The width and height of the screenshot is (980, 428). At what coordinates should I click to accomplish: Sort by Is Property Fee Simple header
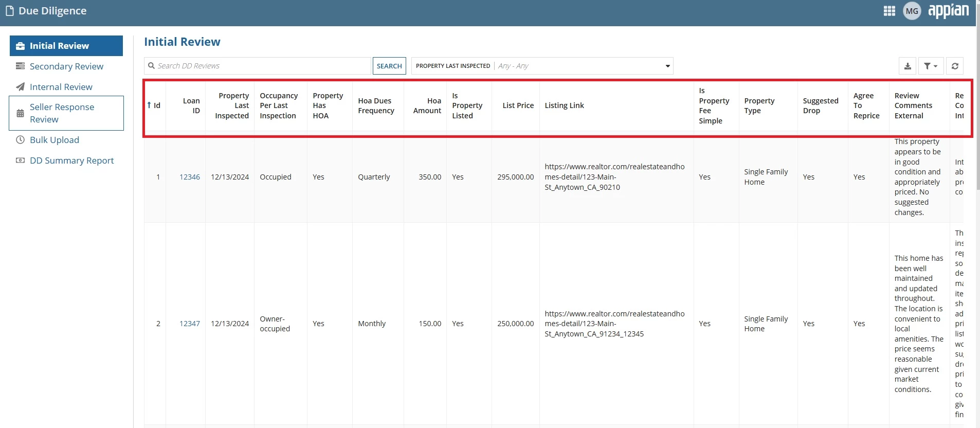[x=714, y=105]
